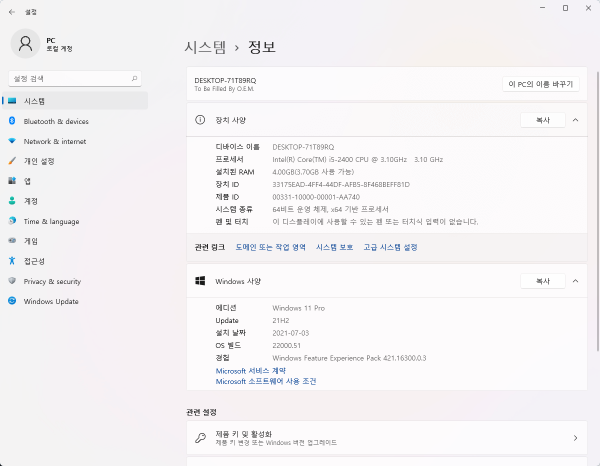Click the 제품 키 및 활성화 row title

point(243,434)
